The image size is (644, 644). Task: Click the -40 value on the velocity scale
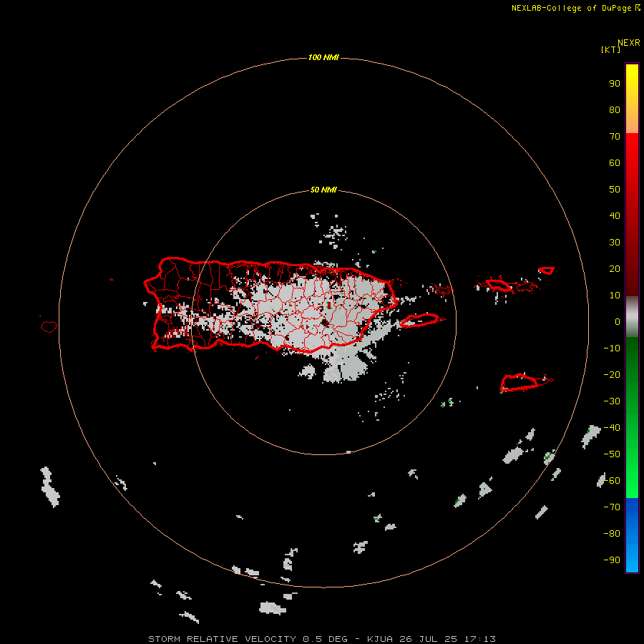pos(612,428)
